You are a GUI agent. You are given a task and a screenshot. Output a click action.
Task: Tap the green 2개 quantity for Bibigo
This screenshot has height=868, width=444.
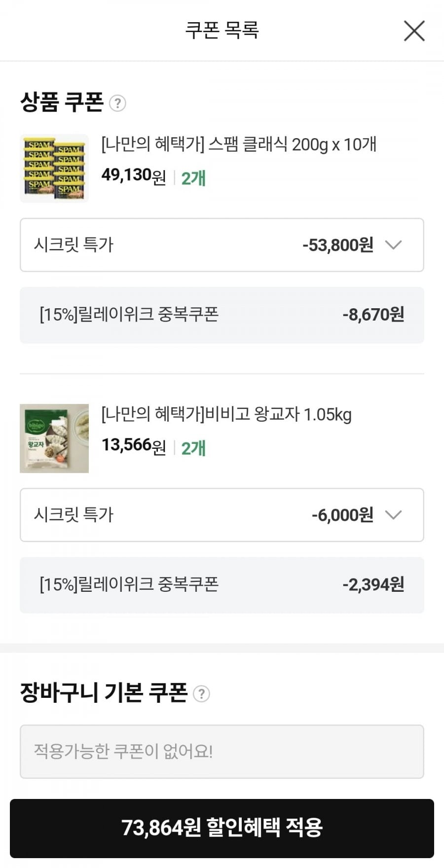193,448
